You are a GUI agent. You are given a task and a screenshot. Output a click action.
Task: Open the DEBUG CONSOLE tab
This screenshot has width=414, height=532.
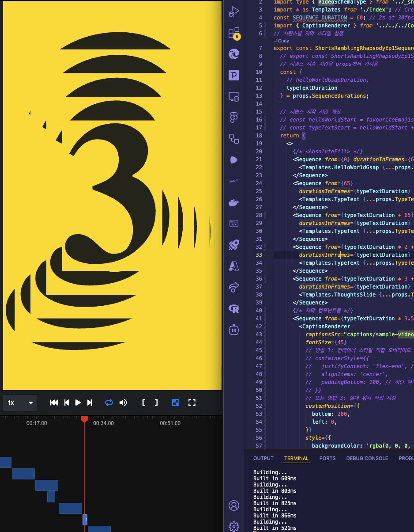point(367,458)
